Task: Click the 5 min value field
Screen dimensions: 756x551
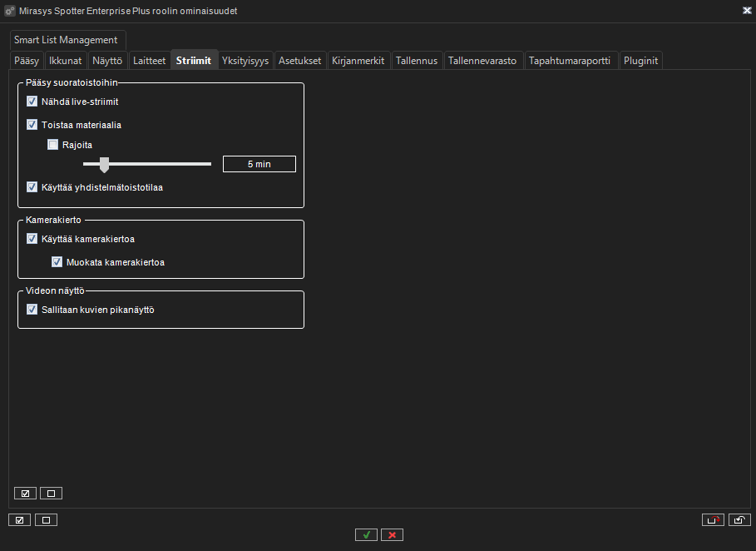Action: tap(259, 164)
